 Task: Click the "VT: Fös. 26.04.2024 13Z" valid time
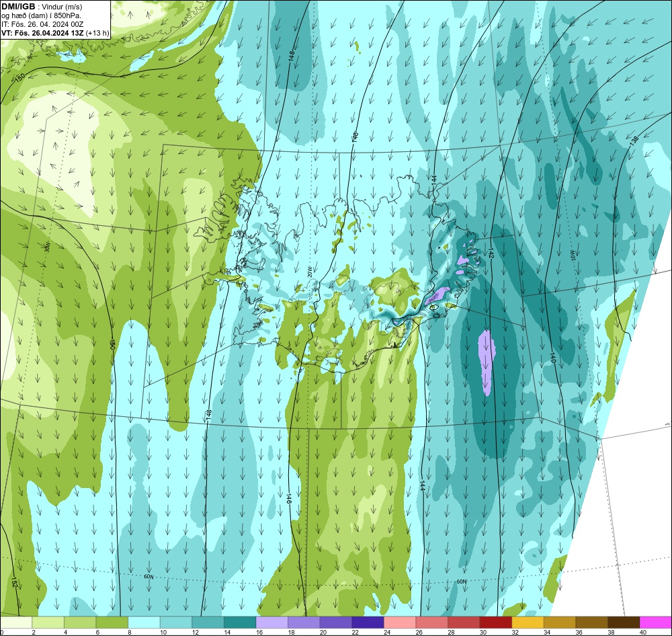pyautogui.click(x=42, y=33)
